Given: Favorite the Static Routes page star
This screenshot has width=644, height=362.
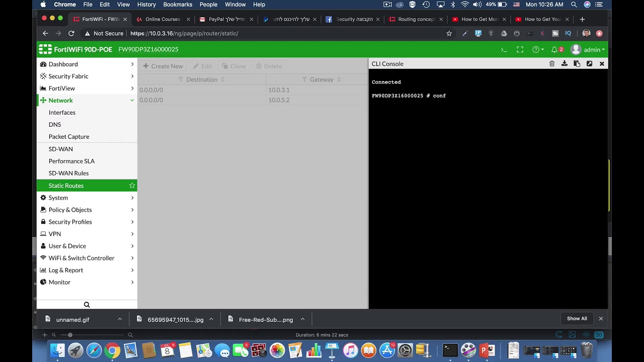Looking at the screenshot, I should (x=132, y=186).
